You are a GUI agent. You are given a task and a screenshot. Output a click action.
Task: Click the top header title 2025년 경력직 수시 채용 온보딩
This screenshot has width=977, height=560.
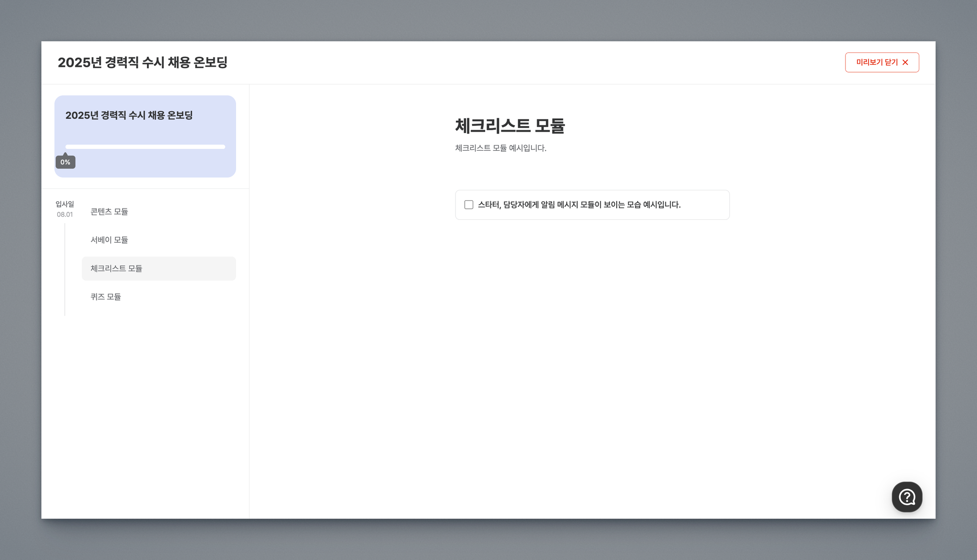click(x=142, y=62)
